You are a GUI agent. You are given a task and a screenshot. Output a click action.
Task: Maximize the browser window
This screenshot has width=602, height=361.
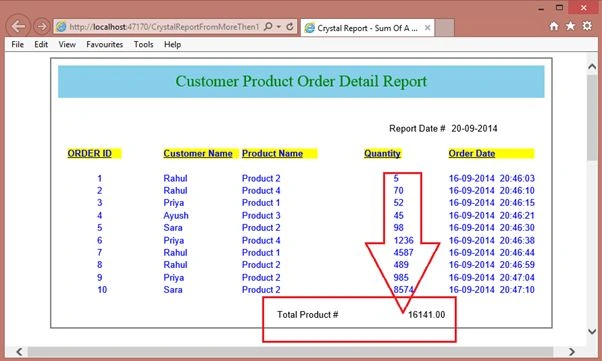point(559,8)
